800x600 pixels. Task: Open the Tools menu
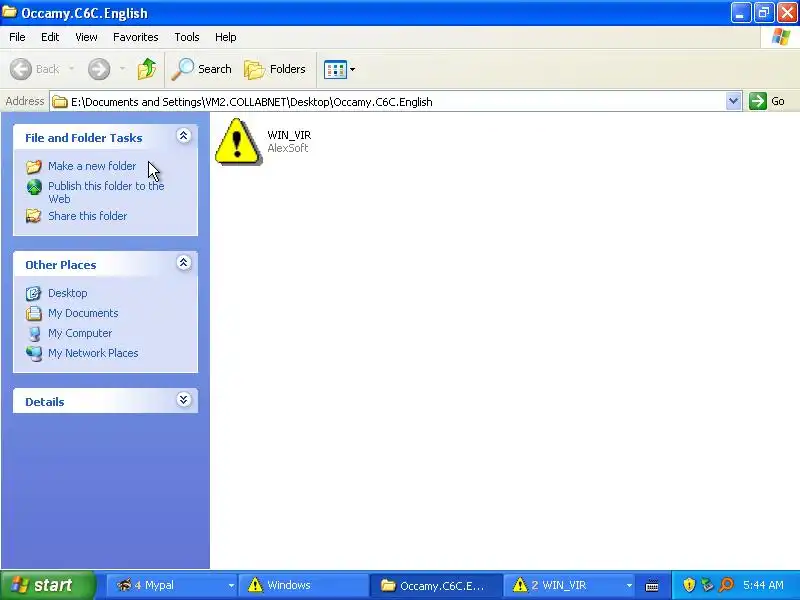point(187,37)
